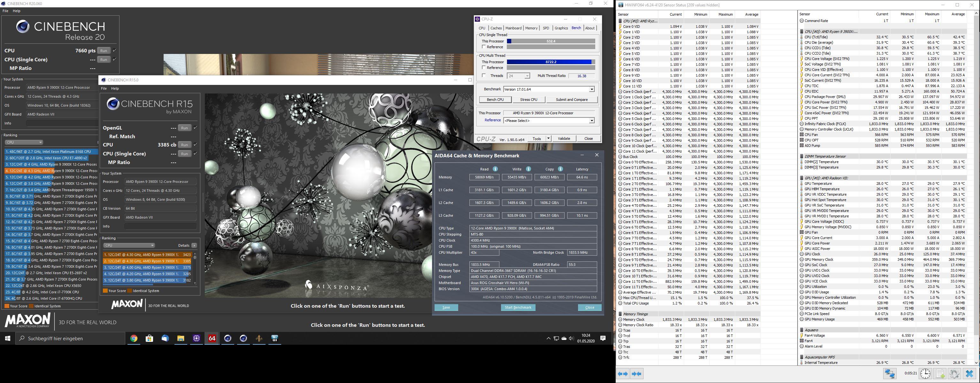Run Cinebench R20 CPU test

coord(104,50)
